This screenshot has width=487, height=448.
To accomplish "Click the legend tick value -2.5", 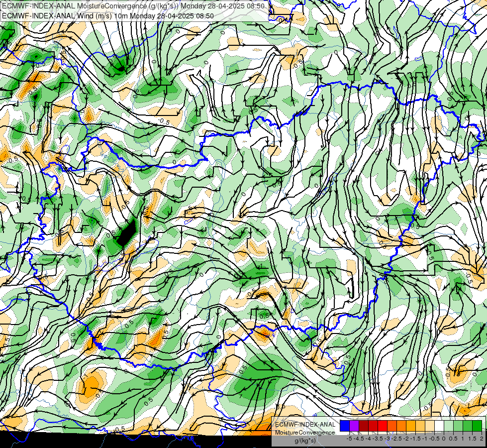I will click(x=397, y=439).
